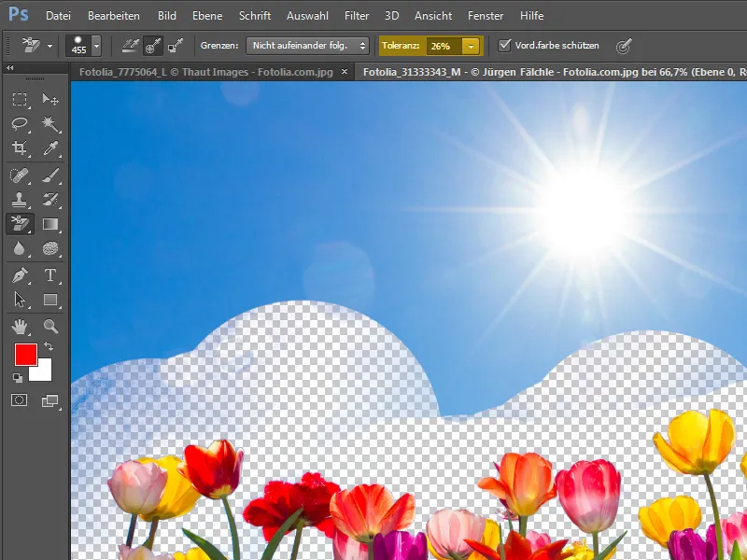This screenshot has width=747, height=560.
Task: Open the Grenzen dropdown
Action: point(307,46)
